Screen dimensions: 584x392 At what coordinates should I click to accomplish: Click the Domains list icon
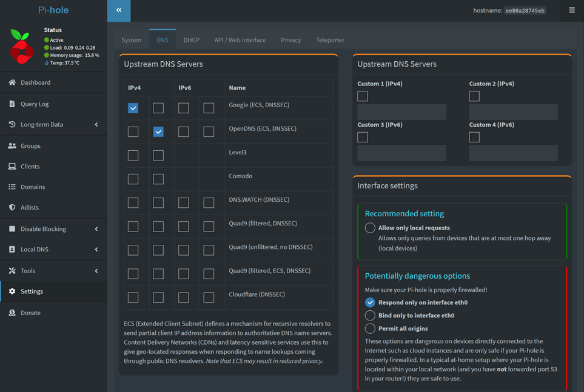[x=12, y=187]
